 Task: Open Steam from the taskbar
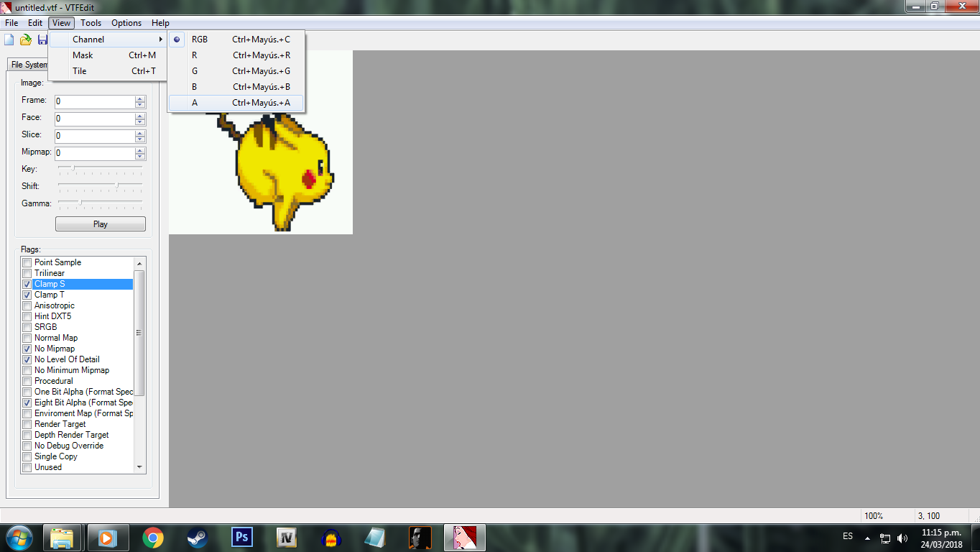pos(197,537)
